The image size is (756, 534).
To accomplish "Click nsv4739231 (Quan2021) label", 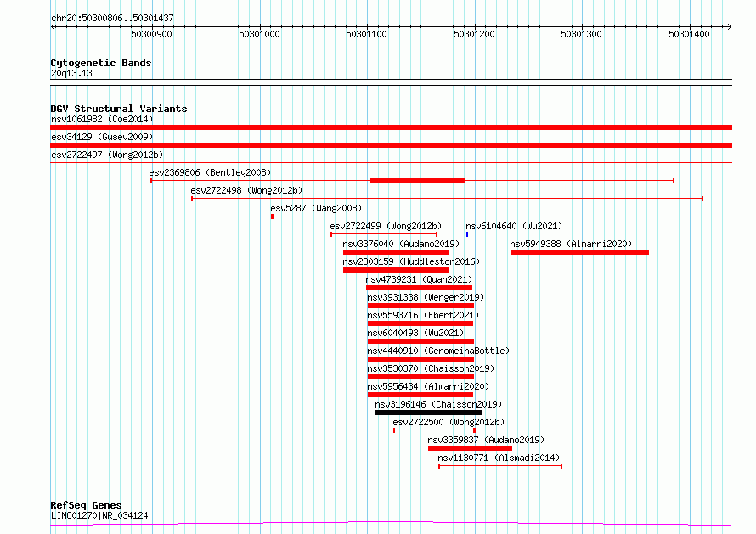I will click(419, 279).
